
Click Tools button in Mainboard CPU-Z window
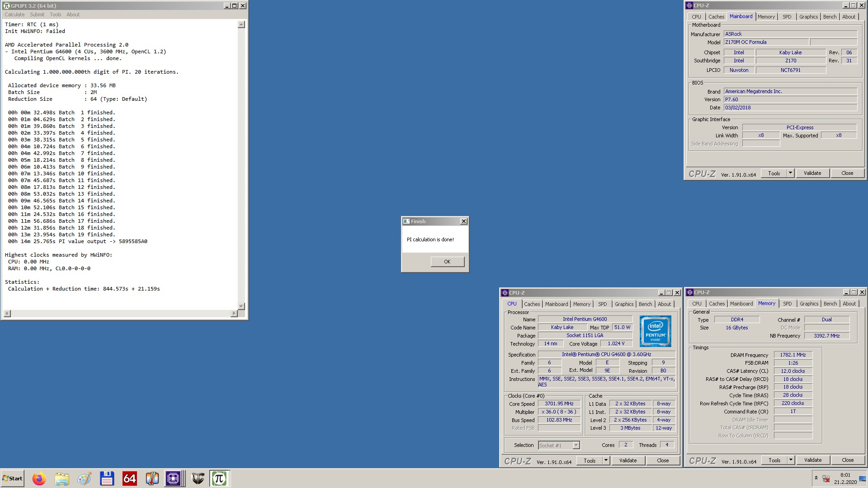coord(774,173)
